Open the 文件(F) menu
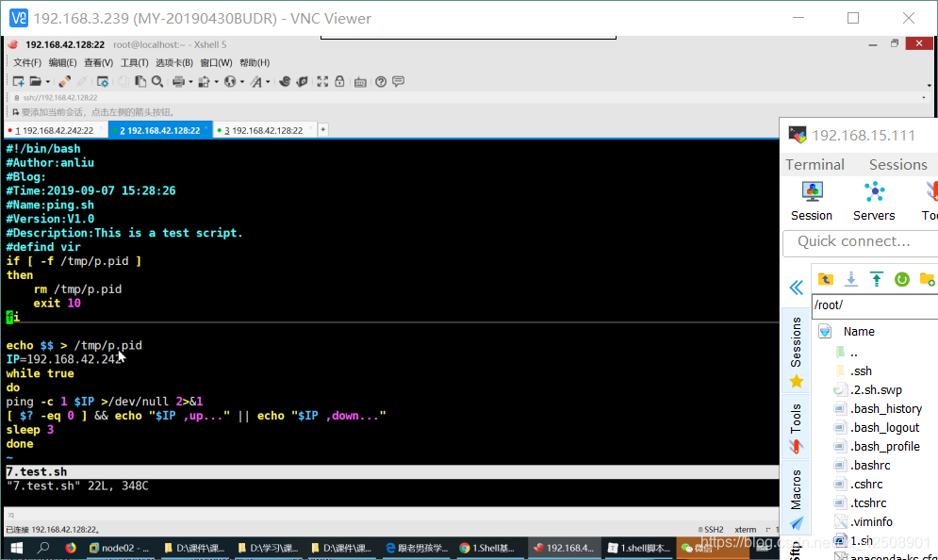Viewport: 938px width, 560px height. pos(27,63)
